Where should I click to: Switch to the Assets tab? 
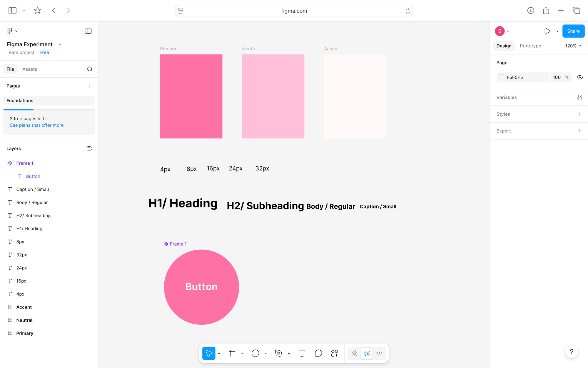(30, 69)
